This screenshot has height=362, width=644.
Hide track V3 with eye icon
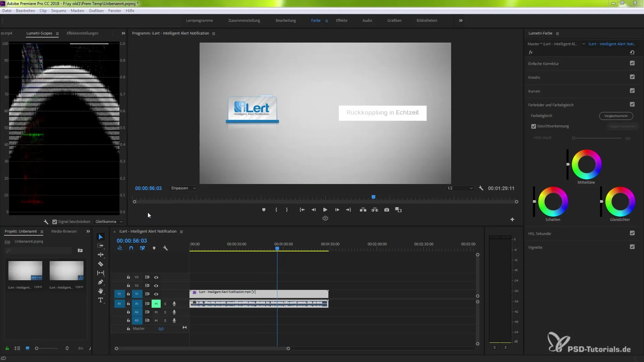pyautogui.click(x=156, y=278)
